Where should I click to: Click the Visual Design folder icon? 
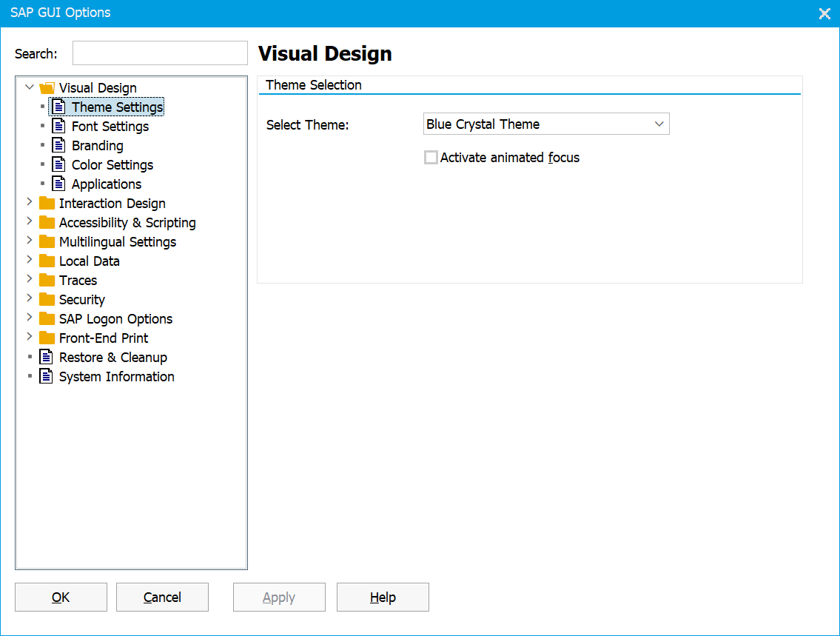47,87
